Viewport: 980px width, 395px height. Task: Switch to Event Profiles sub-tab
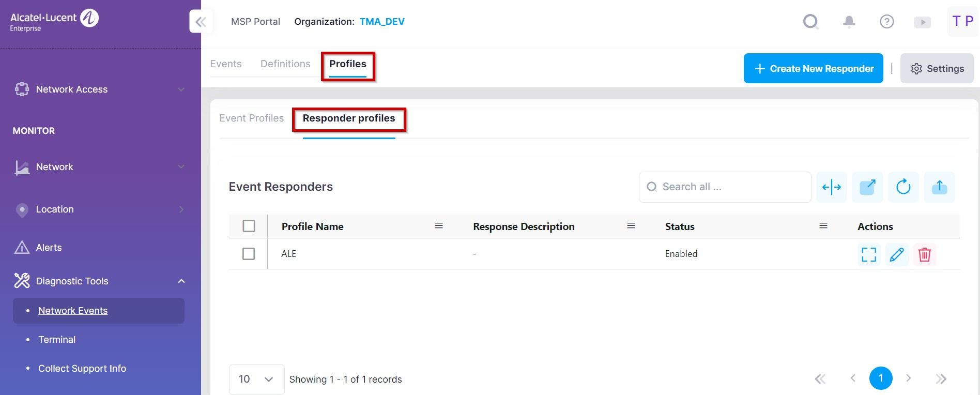pos(252,118)
